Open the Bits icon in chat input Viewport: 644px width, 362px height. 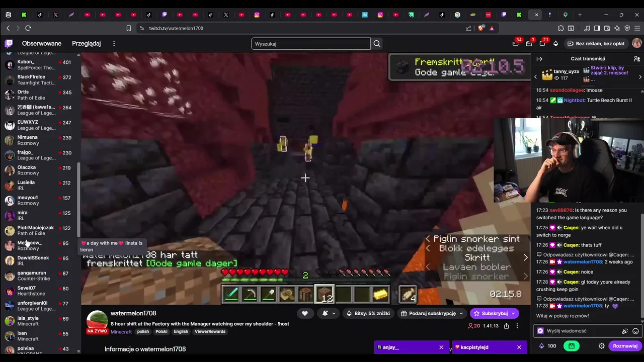tap(625, 331)
